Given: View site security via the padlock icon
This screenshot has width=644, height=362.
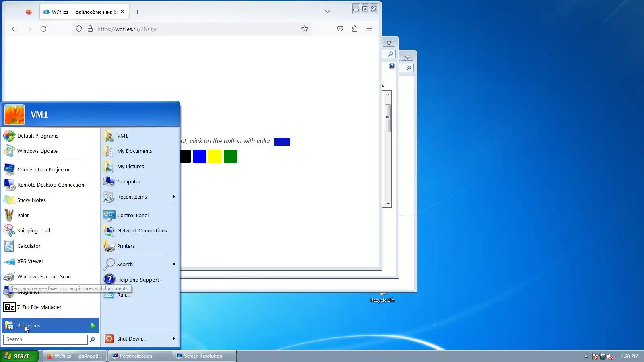Looking at the screenshot, I should click(90, 29).
